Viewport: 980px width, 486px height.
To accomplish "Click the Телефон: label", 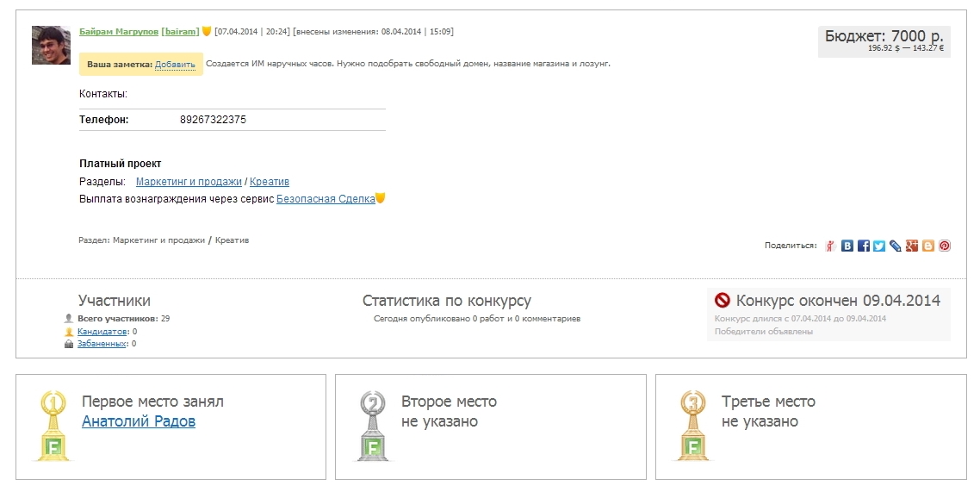I will (x=103, y=120).
